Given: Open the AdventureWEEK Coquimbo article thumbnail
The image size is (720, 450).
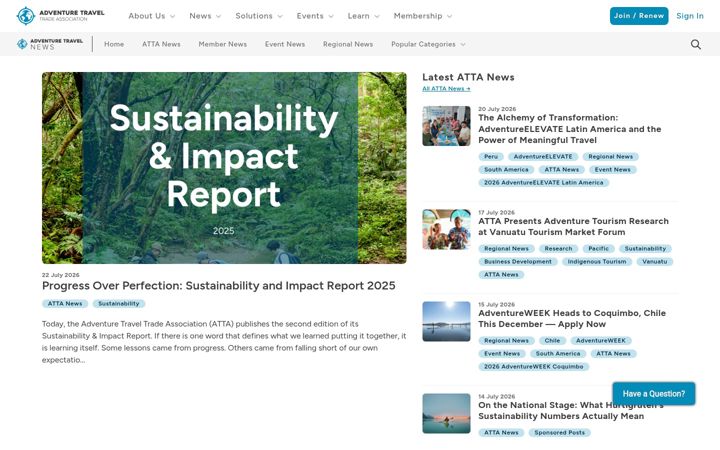Looking at the screenshot, I should click(x=446, y=321).
